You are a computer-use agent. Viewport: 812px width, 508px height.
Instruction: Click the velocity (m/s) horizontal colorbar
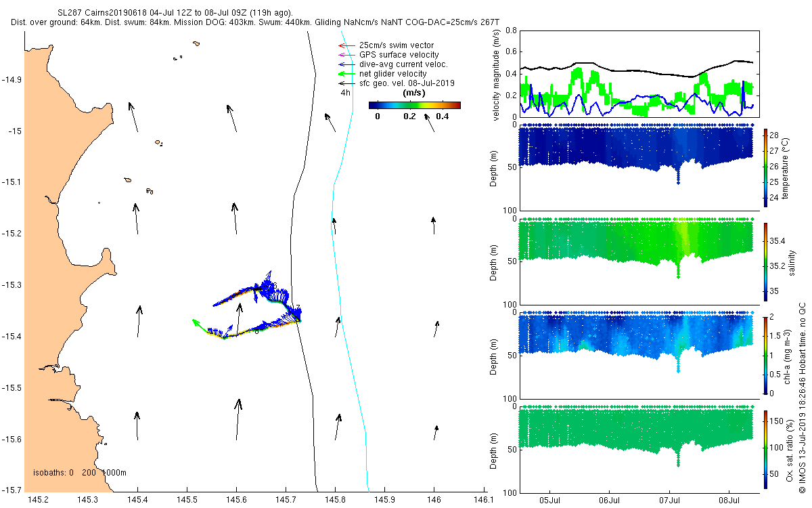[415, 105]
